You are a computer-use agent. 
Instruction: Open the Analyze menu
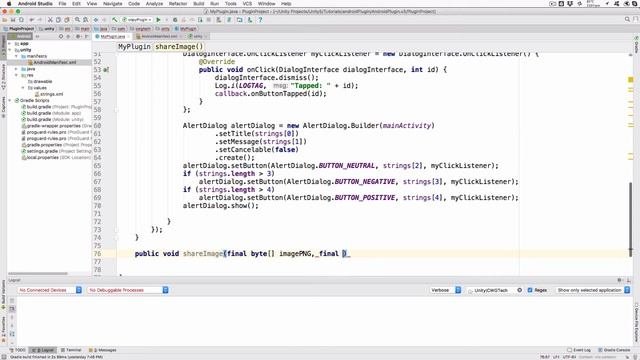[x=154, y=3]
